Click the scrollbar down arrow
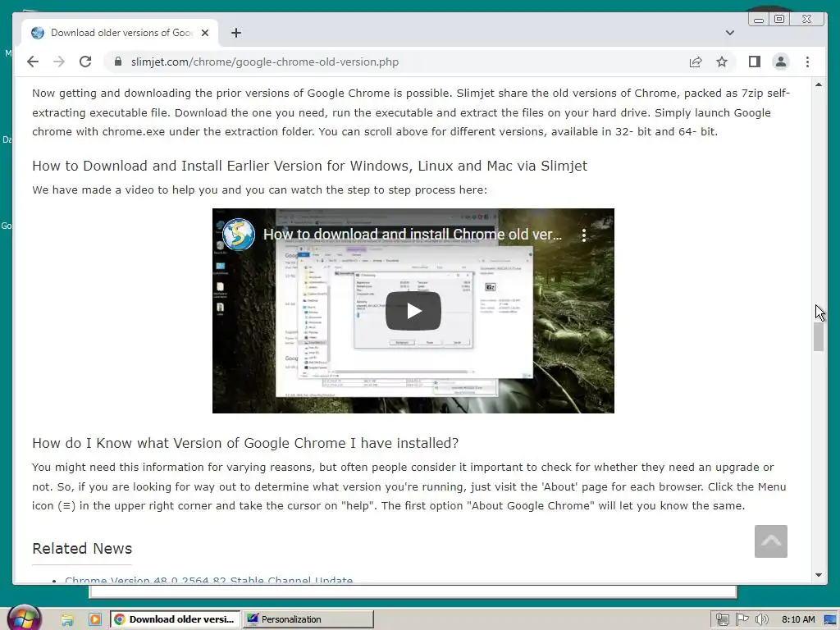Screen dimensions: 840x630 tap(818, 575)
